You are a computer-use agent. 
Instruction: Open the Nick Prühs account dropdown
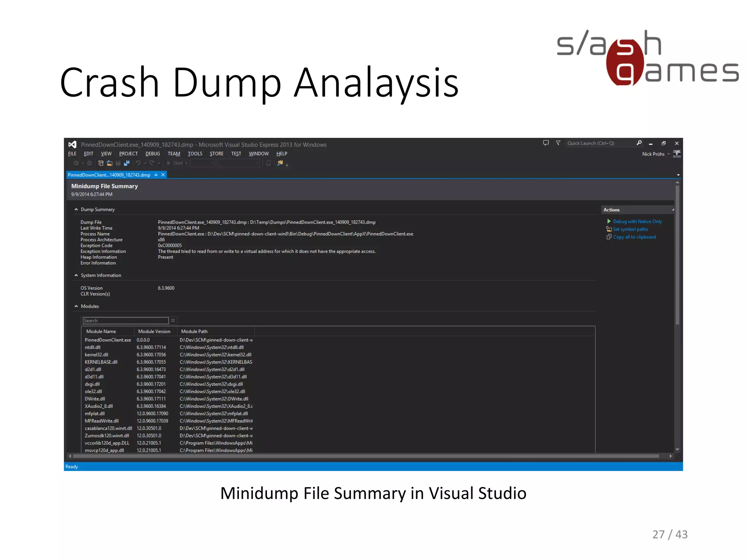click(669, 154)
